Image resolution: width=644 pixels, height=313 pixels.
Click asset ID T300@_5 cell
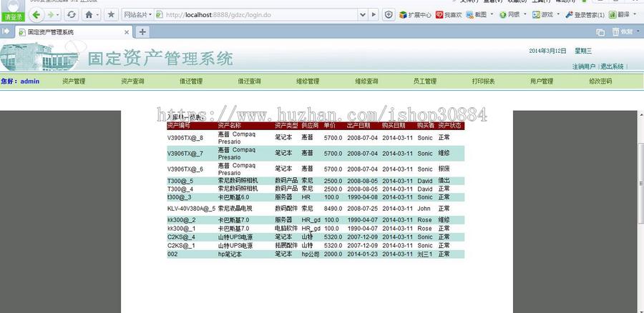click(x=180, y=181)
